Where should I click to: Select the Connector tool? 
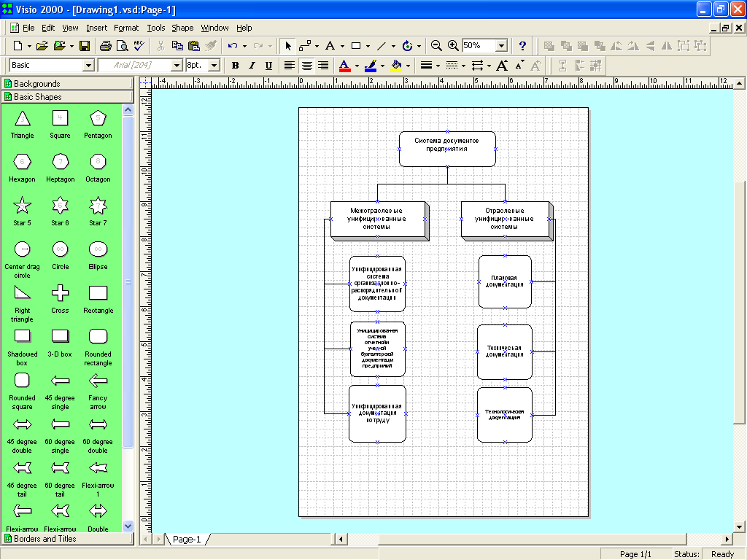pyautogui.click(x=305, y=46)
